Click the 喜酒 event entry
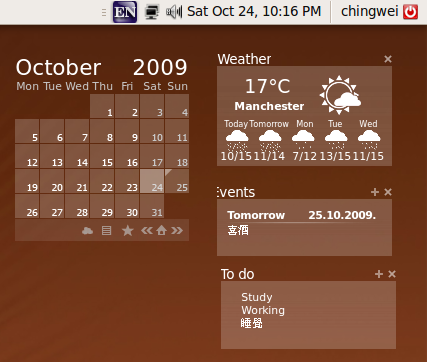Viewport: 427px width, 362px height. point(238,230)
